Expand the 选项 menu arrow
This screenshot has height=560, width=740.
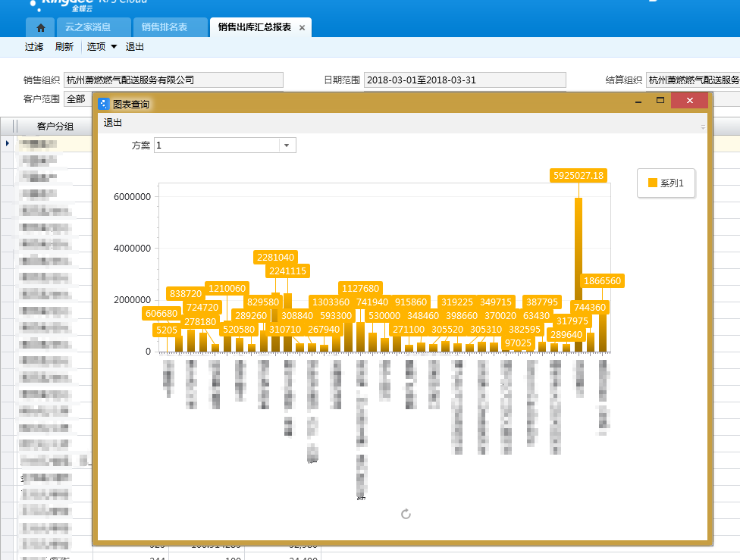[x=114, y=47]
